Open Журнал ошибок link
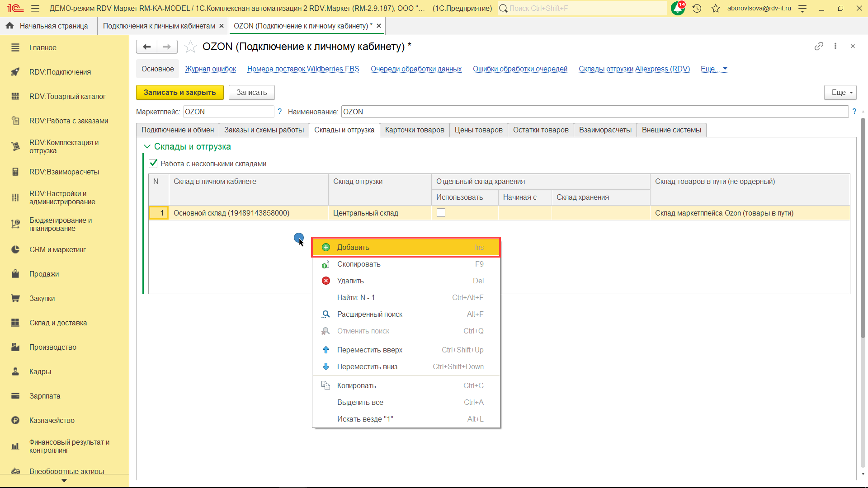Image resolution: width=868 pixels, height=488 pixels. [210, 69]
